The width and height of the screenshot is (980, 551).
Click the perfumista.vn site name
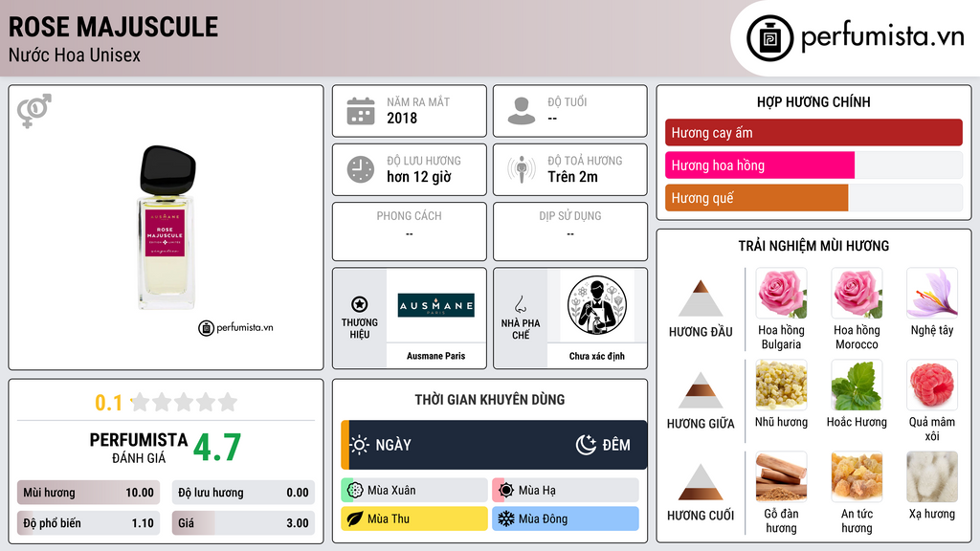tap(882, 36)
